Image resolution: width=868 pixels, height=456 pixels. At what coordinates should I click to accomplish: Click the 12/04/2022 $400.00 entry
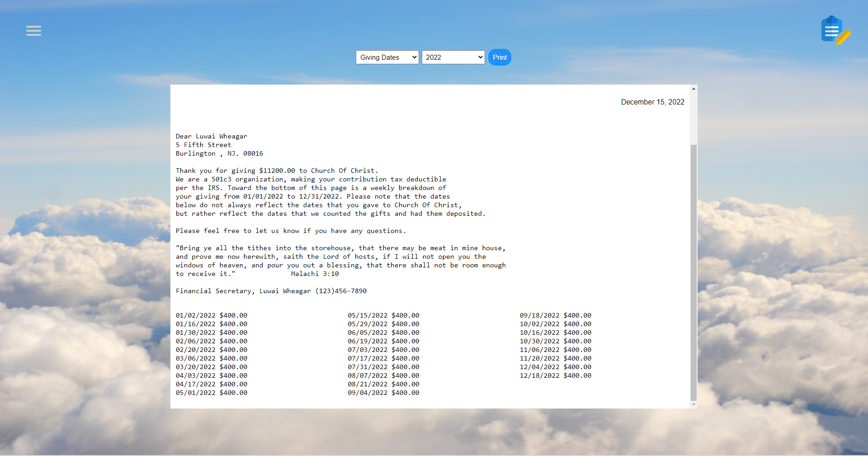(x=556, y=367)
